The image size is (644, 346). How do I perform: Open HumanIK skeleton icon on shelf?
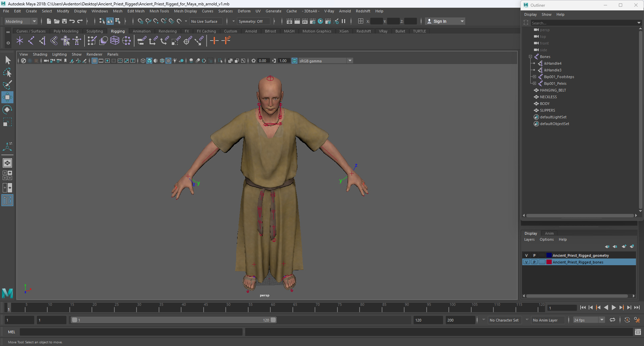click(x=77, y=41)
